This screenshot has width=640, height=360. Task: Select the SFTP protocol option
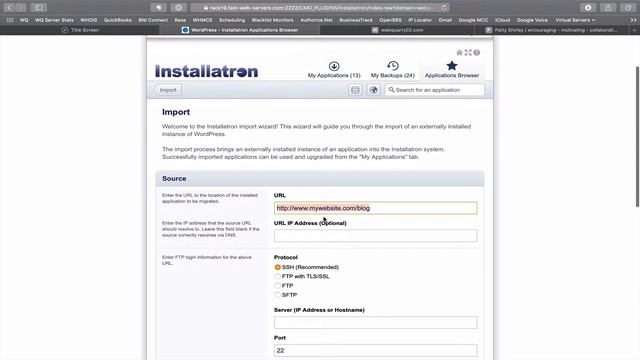tap(278, 295)
